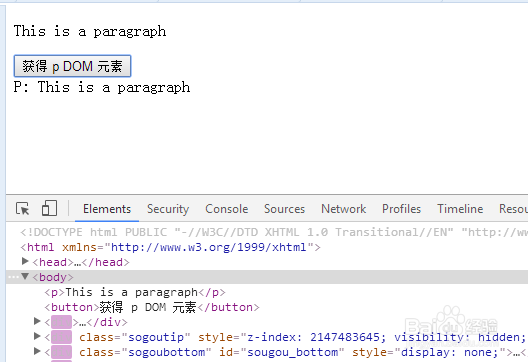The width and height of the screenshot is (528, 362).
Task: Switch to the Elements tab
Action: (x=107, y=209)
